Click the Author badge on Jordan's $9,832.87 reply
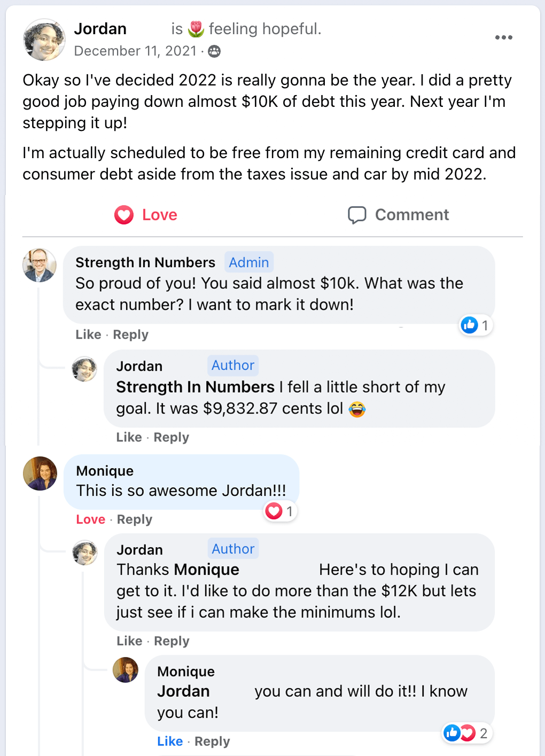Screen dimensions: 545x756 tap(233, 365)
